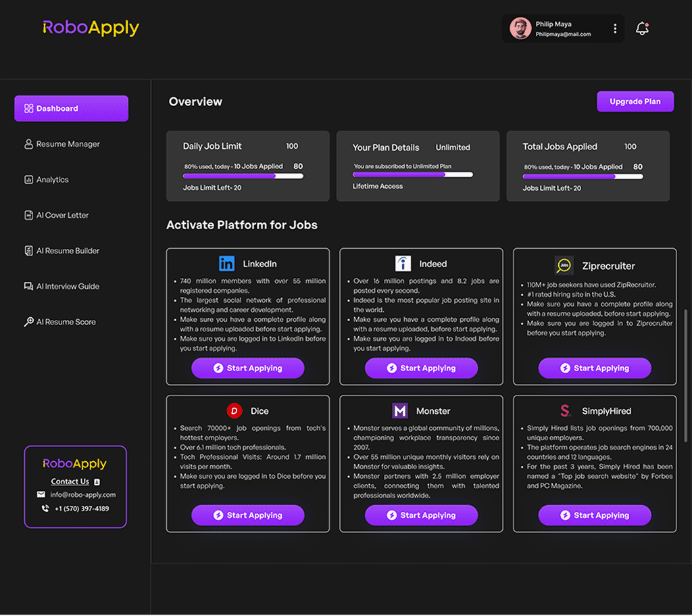Image resolution: width=692 pixels, height=616 pixels.
Task: Click the Total Jobs Applied progress bar
Action: (x=583, y=176)
